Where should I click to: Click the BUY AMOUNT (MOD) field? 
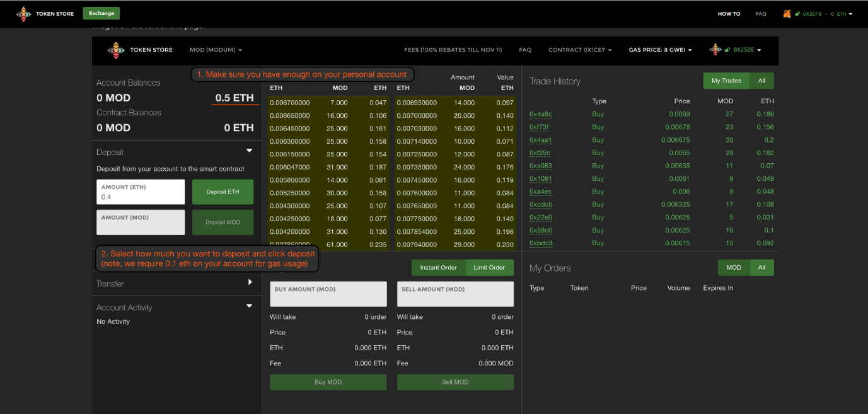pyautogui.click(x=328, y=294)
